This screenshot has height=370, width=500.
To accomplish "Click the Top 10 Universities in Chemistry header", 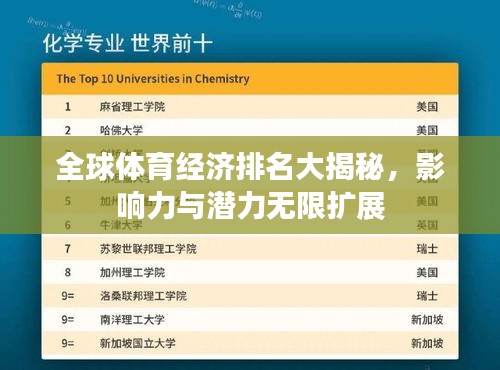I will (x=153, y=79).
